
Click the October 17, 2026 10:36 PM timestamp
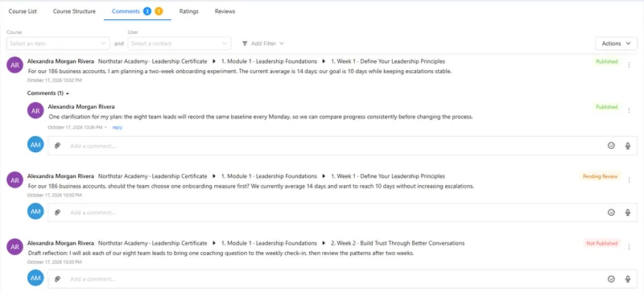[75, 127]
